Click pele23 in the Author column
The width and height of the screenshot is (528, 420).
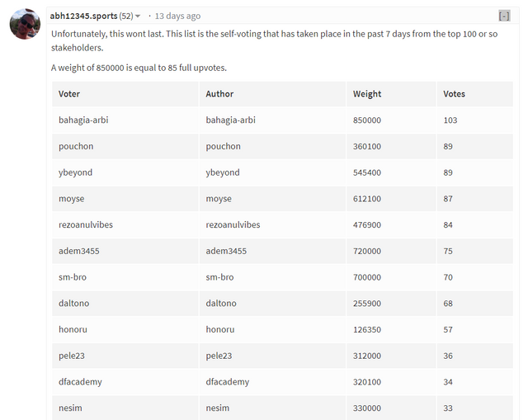click(219, 356)
